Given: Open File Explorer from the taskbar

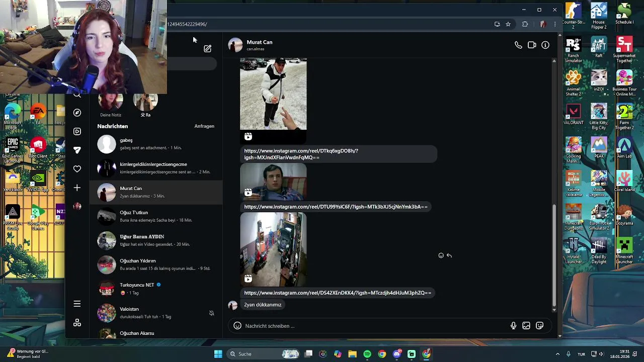Looking at the screenshot, I should pos(352,354).
